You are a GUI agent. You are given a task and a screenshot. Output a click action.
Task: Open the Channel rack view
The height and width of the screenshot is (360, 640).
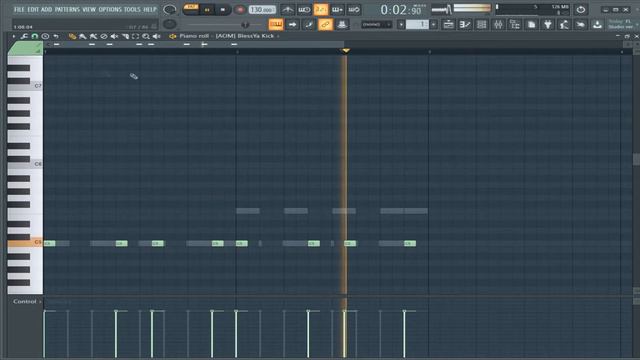click(482, 24)
